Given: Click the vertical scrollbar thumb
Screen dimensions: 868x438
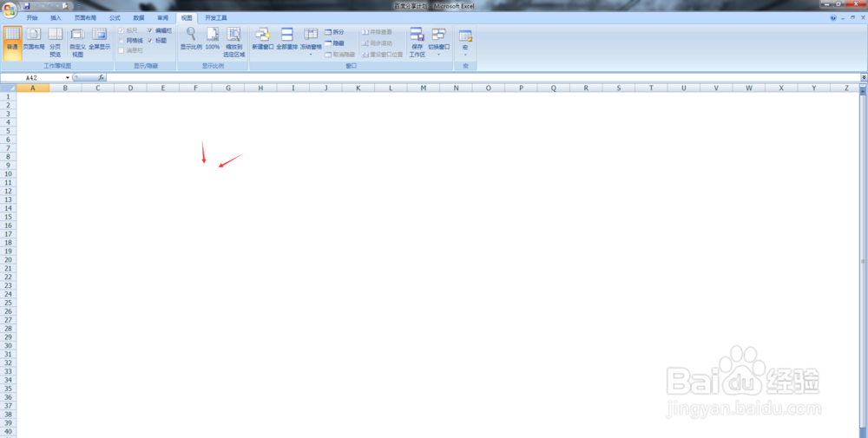Looking at the screenshot, I should click(x=863, y=260).
